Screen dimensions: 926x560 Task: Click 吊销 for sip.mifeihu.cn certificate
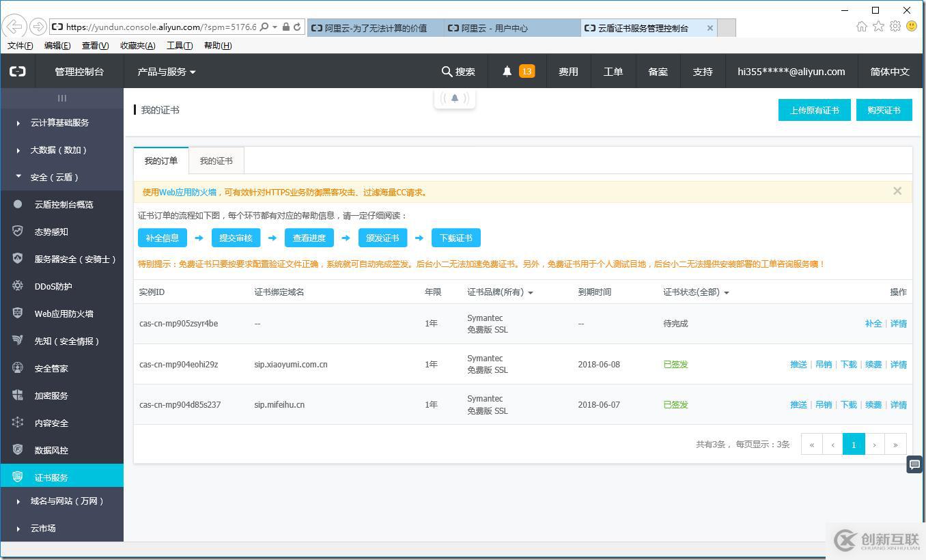pos(824,405)
